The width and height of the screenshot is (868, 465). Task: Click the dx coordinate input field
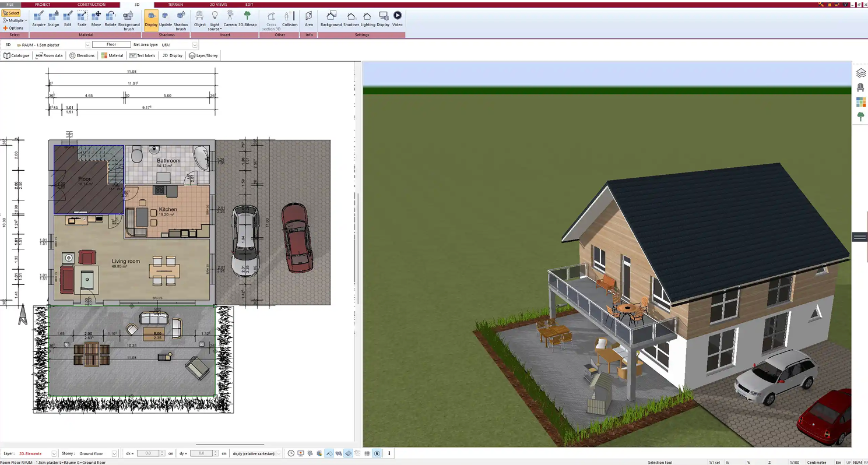click(148, 453)
